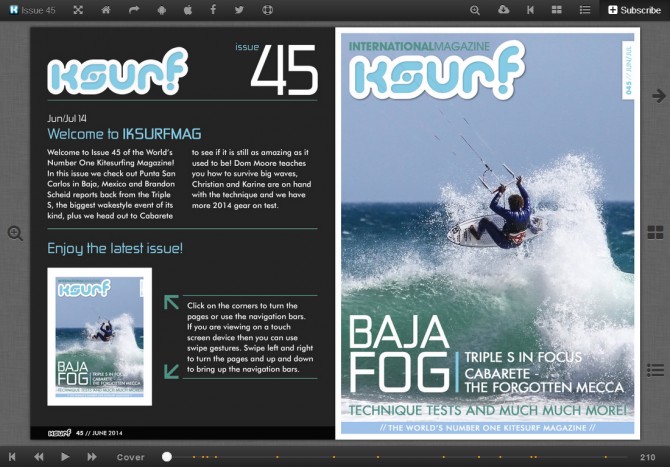
Task: Open the Apple app link icon
Action: [x=187, y=10]
